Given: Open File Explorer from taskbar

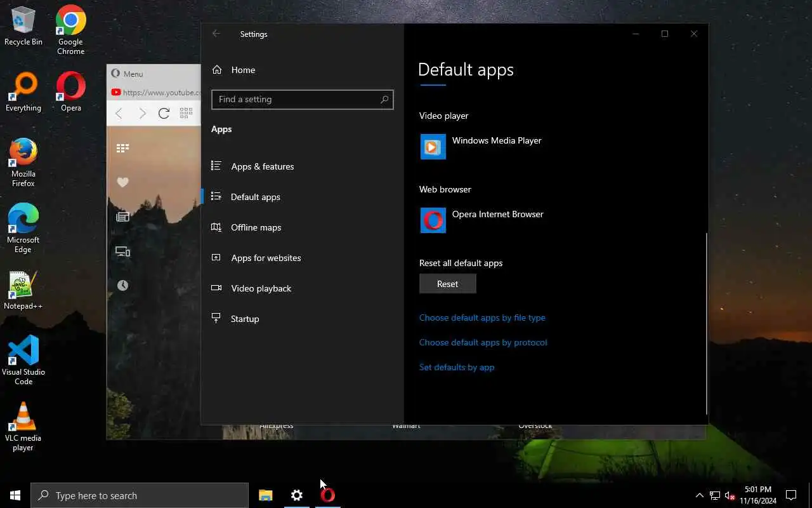Looking at the screenshot, I should (x=266, y=495).
